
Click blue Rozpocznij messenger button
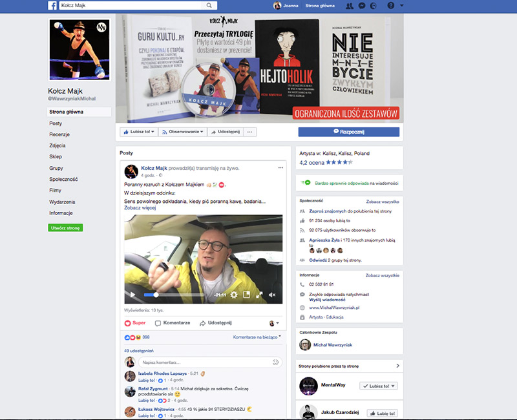point(349,132)
